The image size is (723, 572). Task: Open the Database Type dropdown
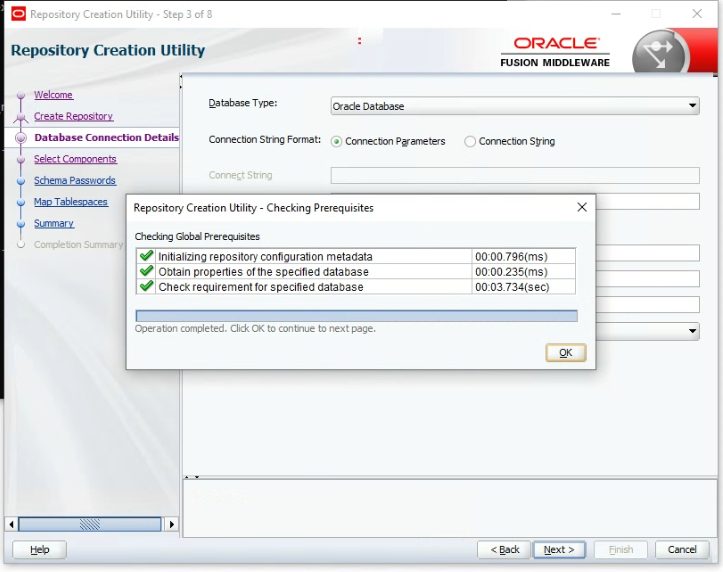point(515,106)
